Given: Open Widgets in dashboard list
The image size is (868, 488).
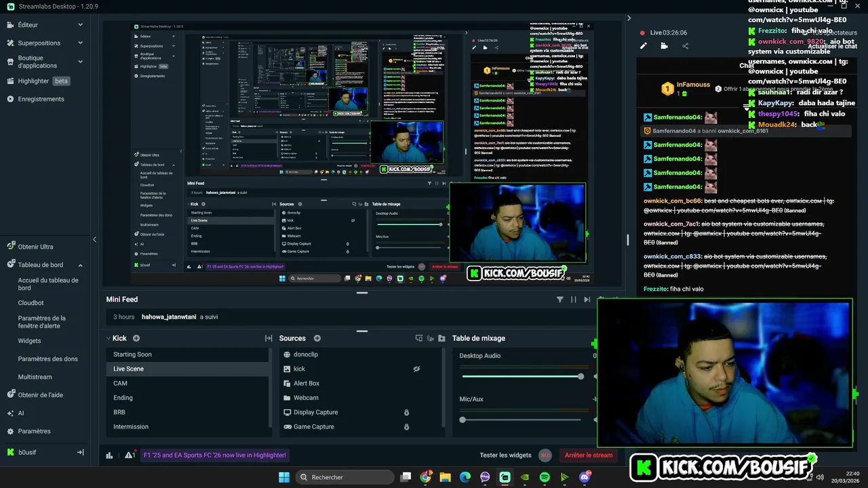Looking at the screenshot, I should 29,341.
